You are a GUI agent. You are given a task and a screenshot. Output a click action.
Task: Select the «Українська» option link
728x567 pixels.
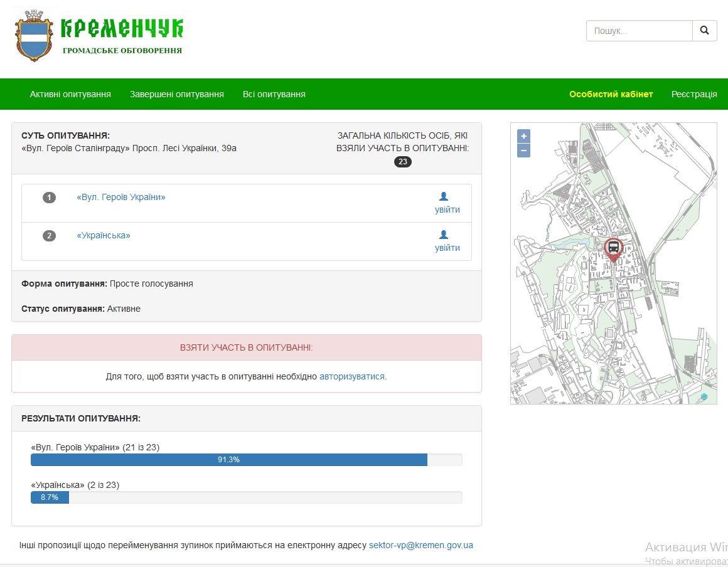click(104, 235)
